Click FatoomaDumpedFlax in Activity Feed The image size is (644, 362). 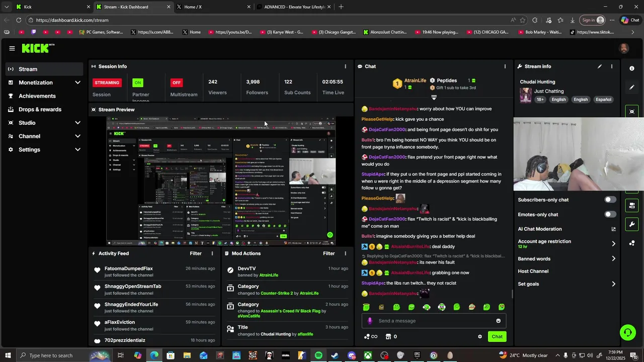pos(128,268)
